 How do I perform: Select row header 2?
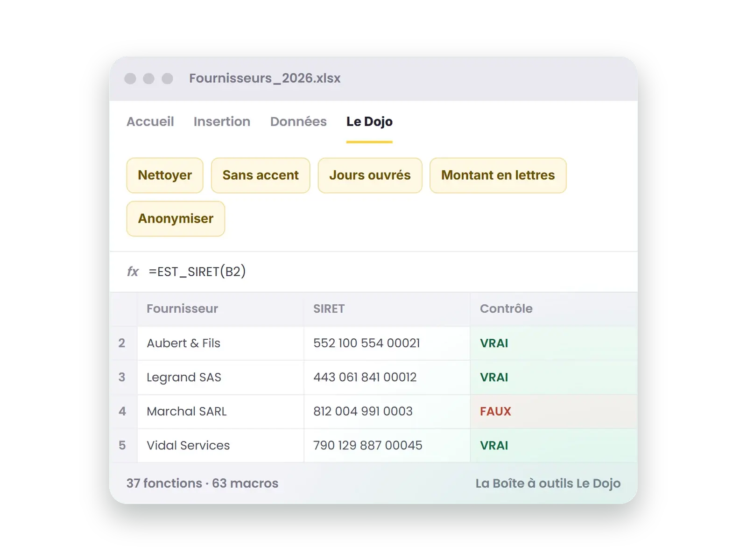[x=123, y=343]
